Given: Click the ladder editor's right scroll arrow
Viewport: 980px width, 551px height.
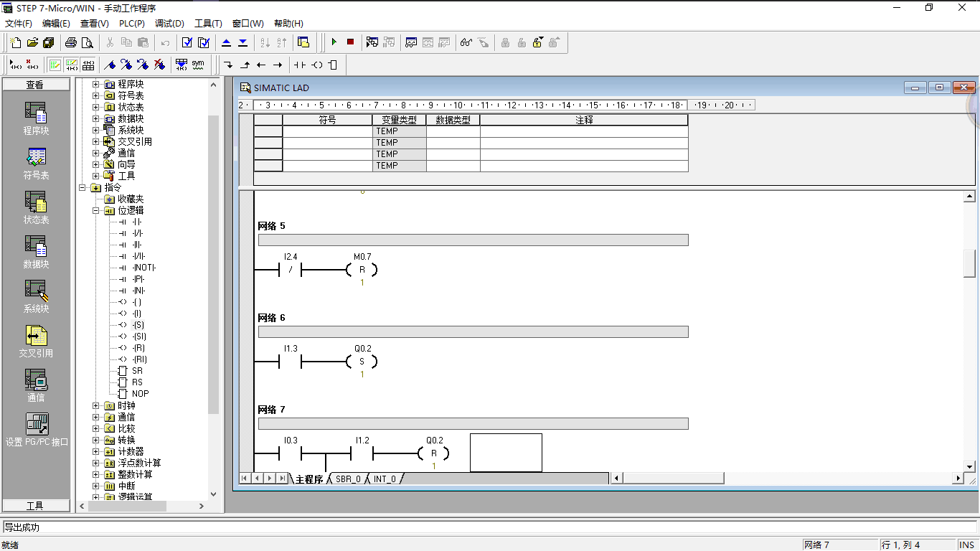Looking at the screenshot, I should [958, 479].
